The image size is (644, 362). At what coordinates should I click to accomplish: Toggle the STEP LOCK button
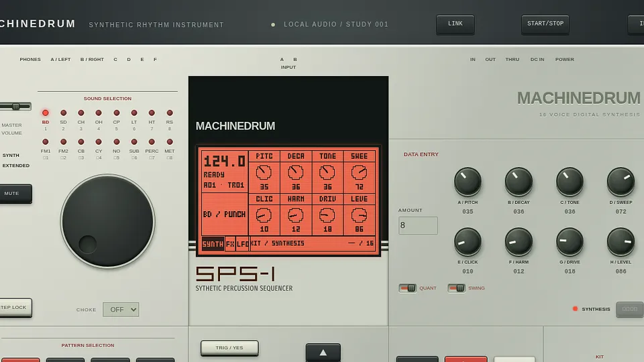point(14,308)
